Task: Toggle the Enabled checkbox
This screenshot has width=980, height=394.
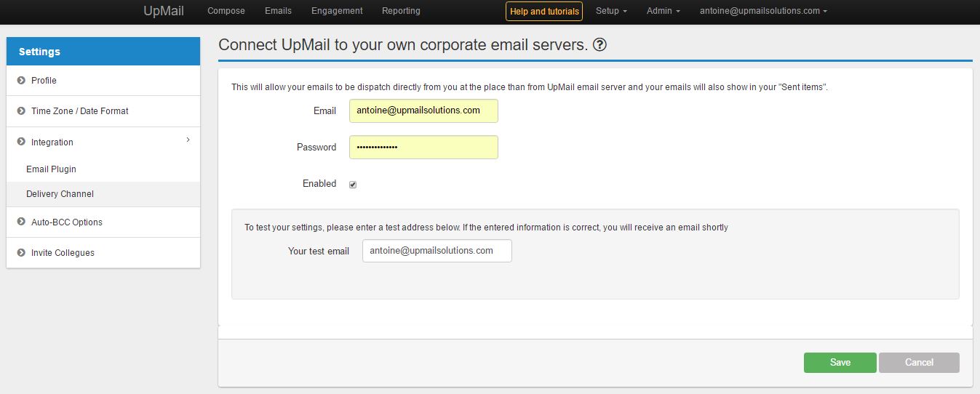Action: click(x=353, y=185)
